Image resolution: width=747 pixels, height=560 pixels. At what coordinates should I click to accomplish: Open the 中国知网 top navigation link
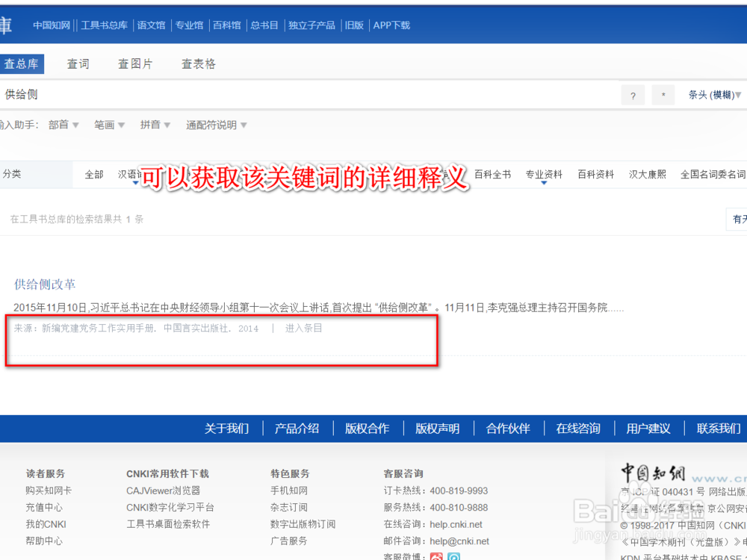tap(52, 25)
